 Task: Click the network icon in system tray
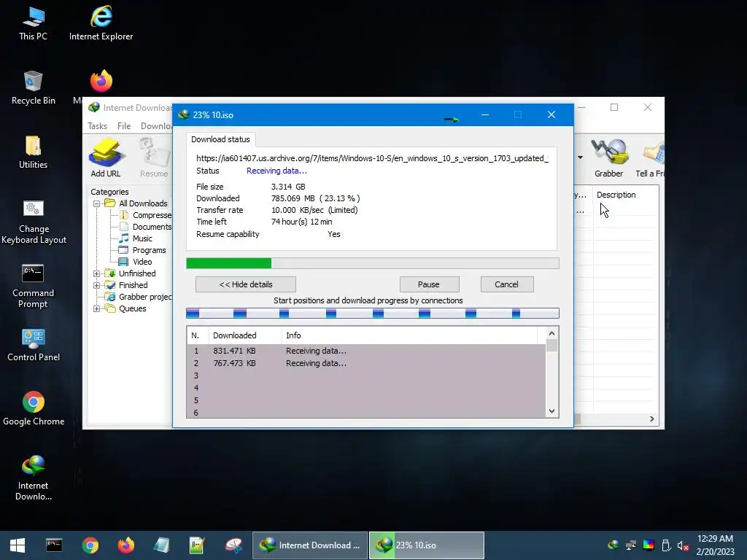click(631, 545)
